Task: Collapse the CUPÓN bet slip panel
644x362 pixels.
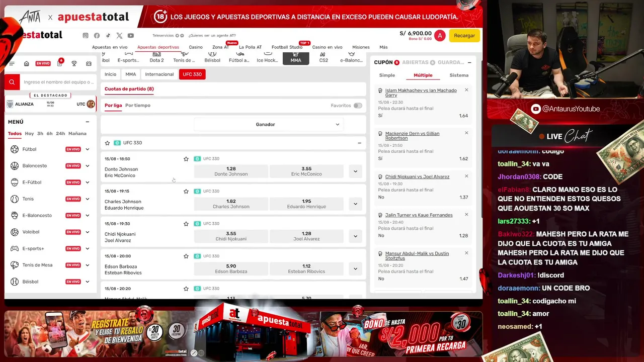Action: coord(469,62)
